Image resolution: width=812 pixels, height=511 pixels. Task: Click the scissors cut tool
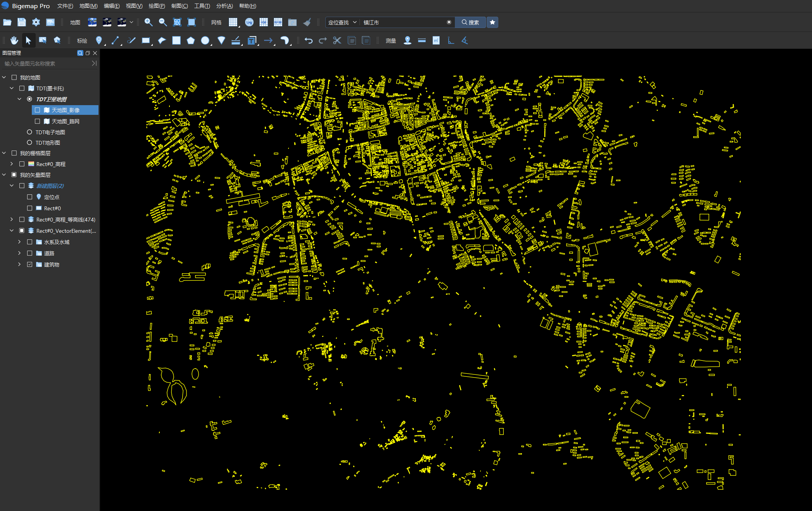[337, 40]
